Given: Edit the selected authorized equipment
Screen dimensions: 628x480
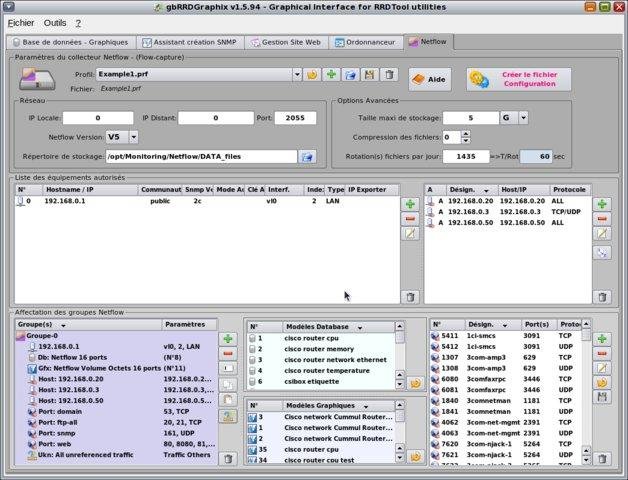Looking at the screenshot, I should pyautogui.click(x=410, y=234).
